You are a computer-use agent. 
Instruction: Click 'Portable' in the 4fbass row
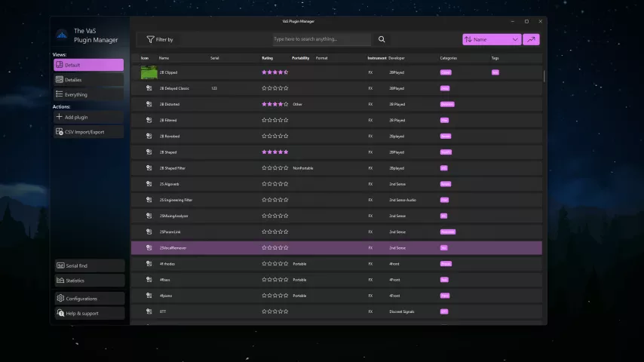click(299, 280)
